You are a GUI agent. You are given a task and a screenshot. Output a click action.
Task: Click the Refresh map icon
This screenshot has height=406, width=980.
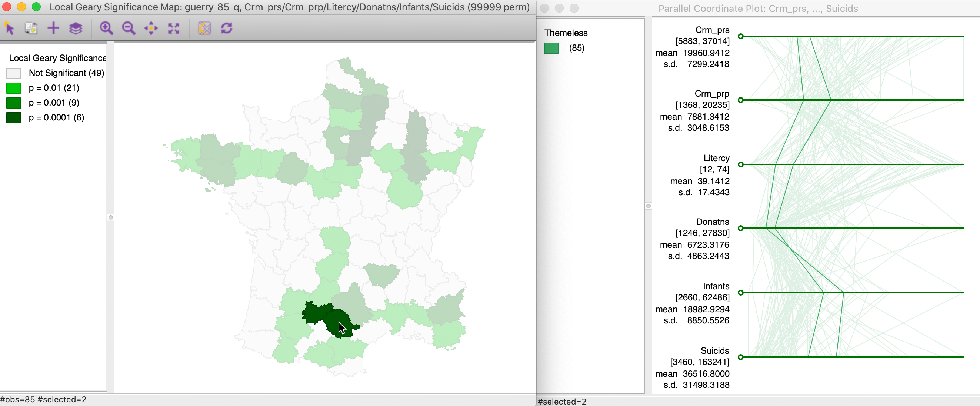click(227, 28)
